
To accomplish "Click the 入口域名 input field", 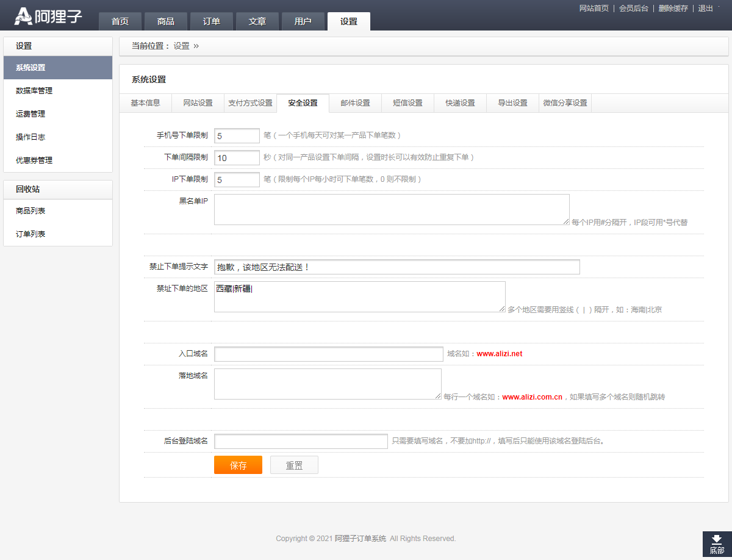I will tap(328, 354).
